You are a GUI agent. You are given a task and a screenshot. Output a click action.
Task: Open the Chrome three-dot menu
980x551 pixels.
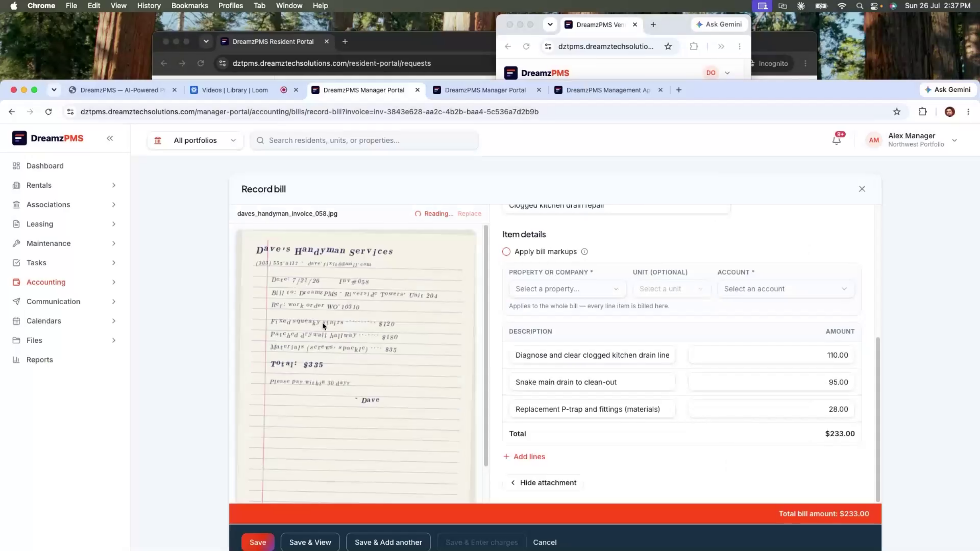[968, 112]
